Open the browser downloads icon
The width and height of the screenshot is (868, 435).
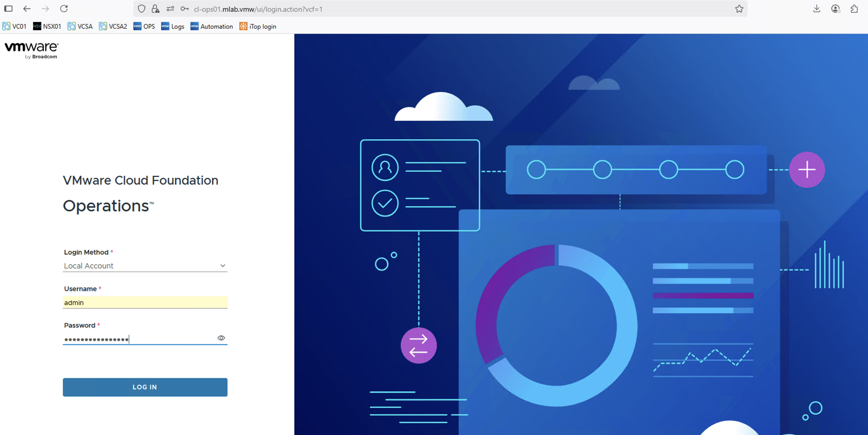click(x=817, y=9)
